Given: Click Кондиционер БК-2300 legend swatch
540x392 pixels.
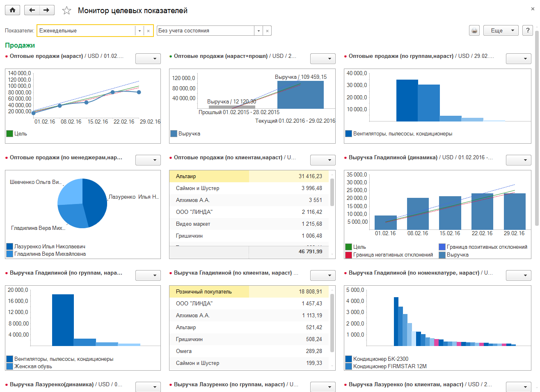Looking at the screenshot, I should tap(348, 359).
